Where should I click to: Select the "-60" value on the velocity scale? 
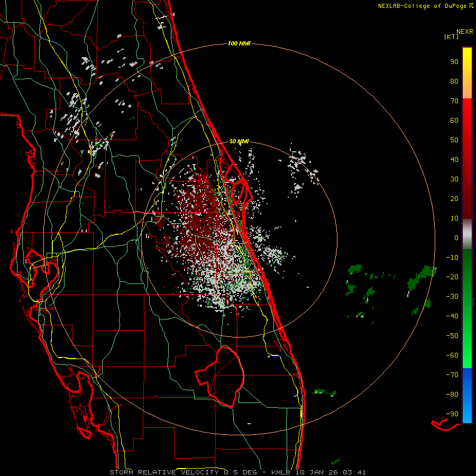coord(452,355)
